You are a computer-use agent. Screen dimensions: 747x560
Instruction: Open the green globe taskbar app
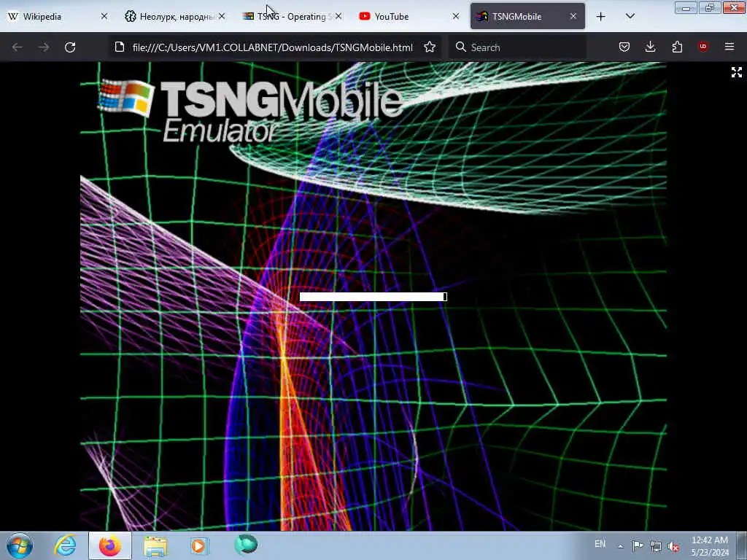tap(245, 545)
